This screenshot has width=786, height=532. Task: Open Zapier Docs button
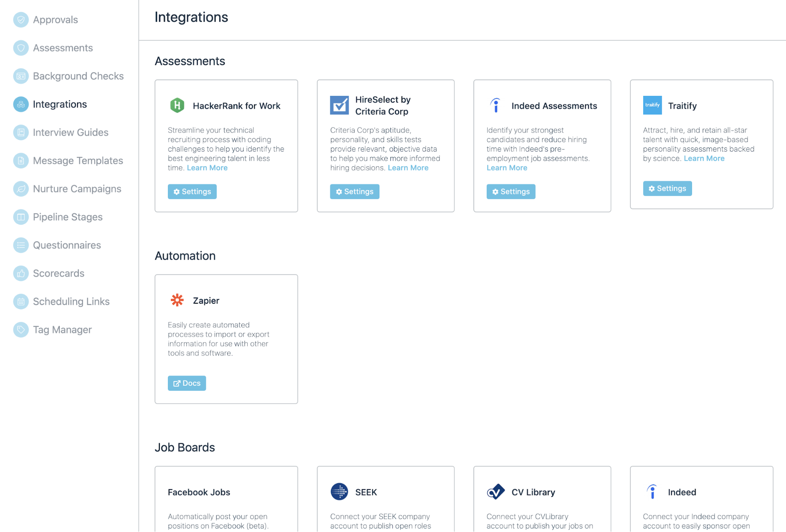(187, 383)
